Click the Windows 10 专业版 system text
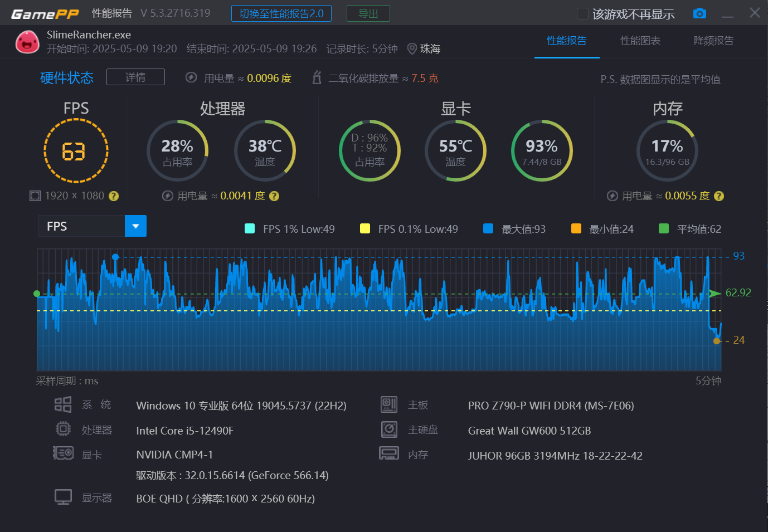 point(241,406)
